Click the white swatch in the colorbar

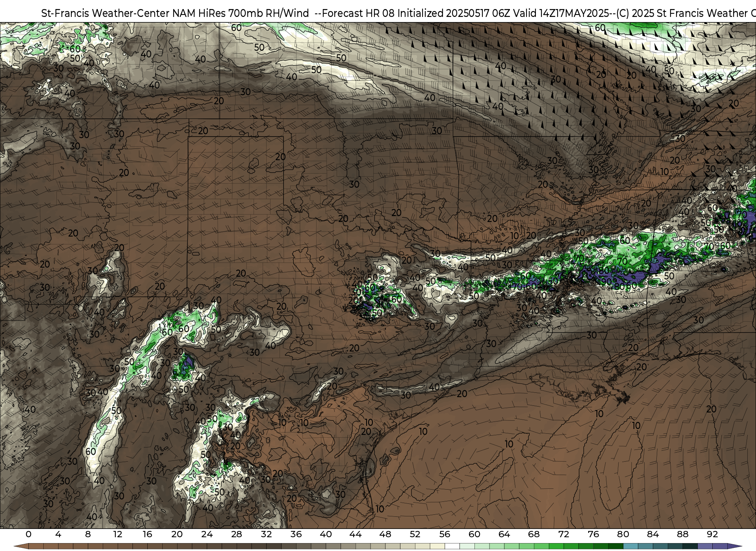click(x=452, y=546)
